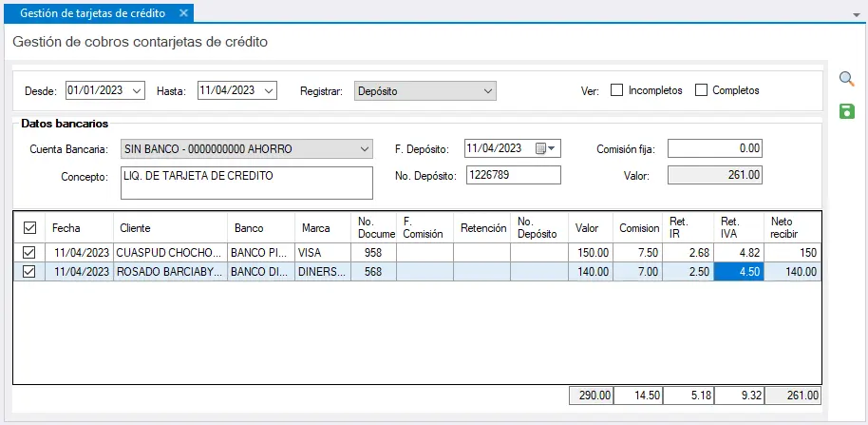Click the VISA brand cell

pyautogui.click(x=323, y=253)
